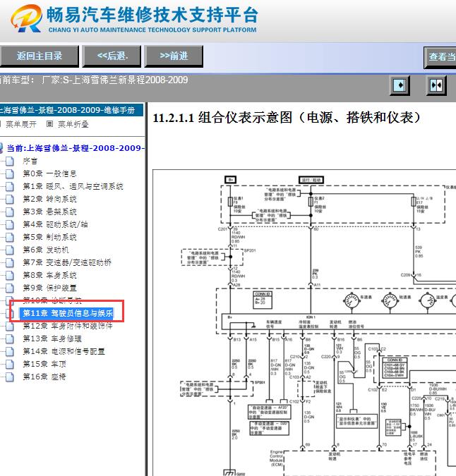Screen dimensions: 456x476
Task: Click the page icon beside 序言
Action: click(10, 161)
